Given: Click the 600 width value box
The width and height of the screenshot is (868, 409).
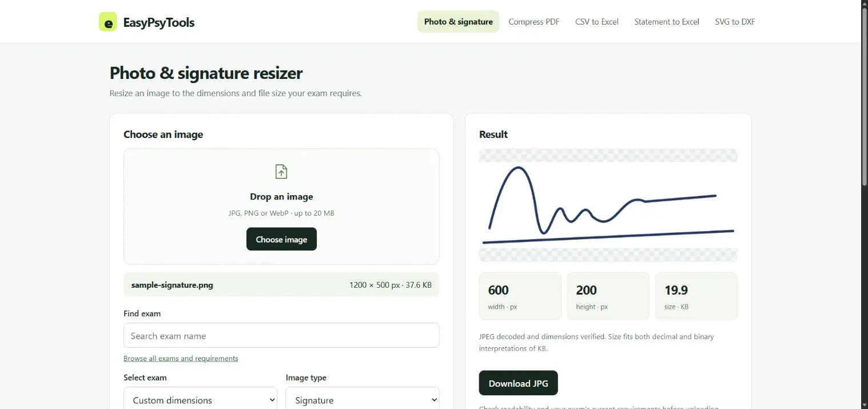Looking at the screenshot, I should coord(520,296).
